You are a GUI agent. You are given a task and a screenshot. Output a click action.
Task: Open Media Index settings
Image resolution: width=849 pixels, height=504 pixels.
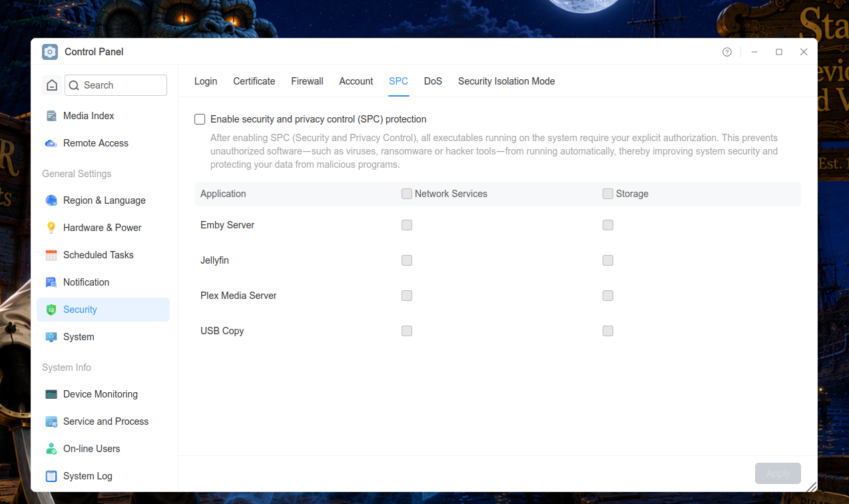click(103, 116)
